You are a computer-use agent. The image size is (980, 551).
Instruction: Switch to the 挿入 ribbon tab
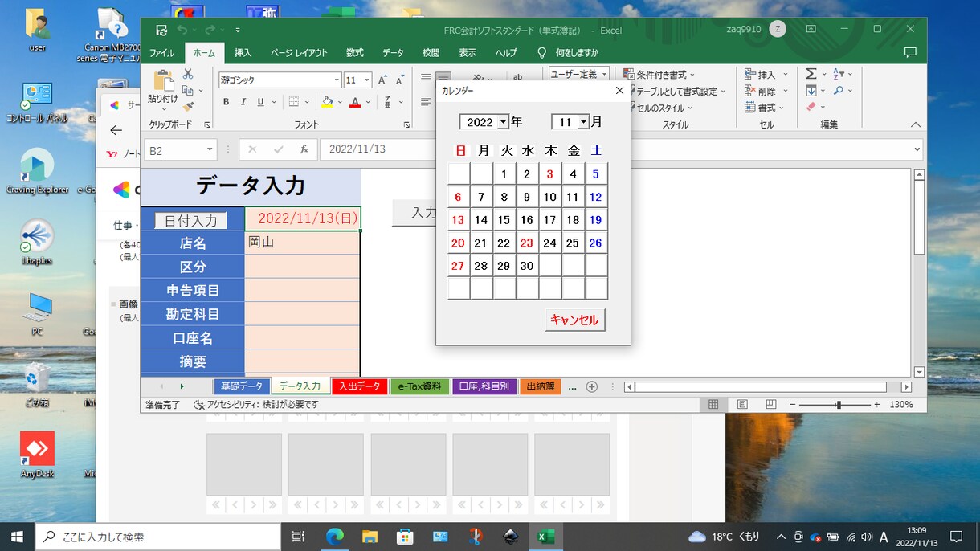tap(243, 53)
